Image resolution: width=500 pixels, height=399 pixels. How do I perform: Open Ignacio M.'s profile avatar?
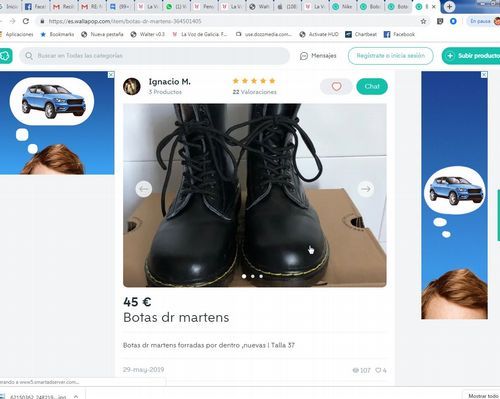132,86
